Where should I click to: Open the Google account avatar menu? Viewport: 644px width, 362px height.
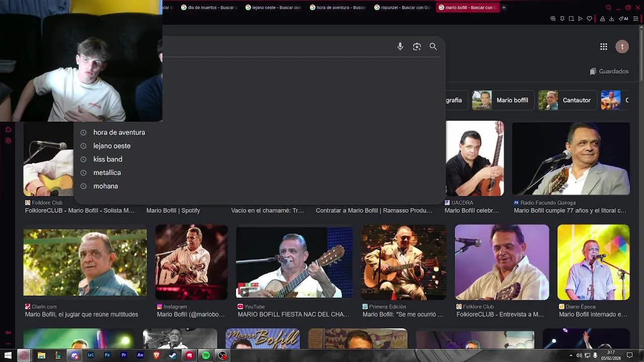click(622, 47)
